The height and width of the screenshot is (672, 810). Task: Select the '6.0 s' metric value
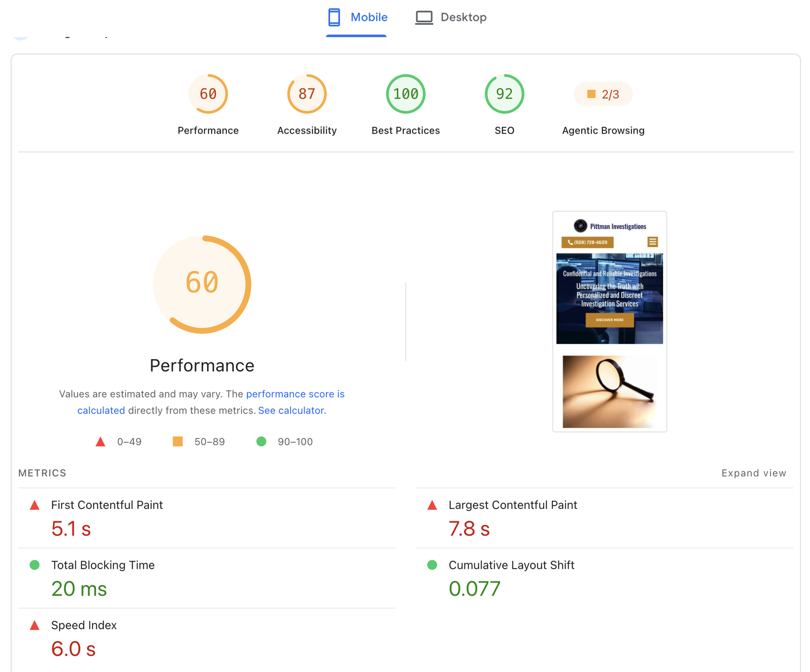point(73,649)
